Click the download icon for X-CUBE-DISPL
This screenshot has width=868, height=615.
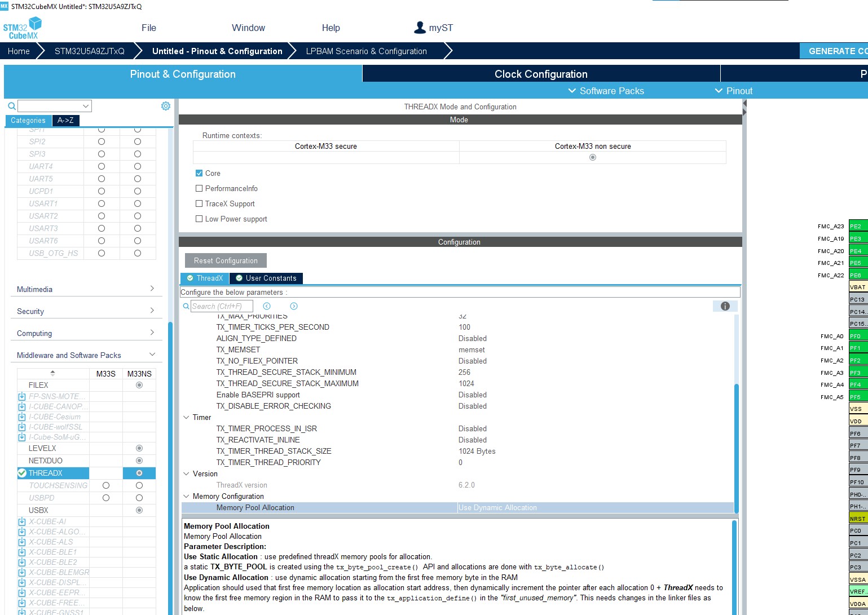point(22,582)
